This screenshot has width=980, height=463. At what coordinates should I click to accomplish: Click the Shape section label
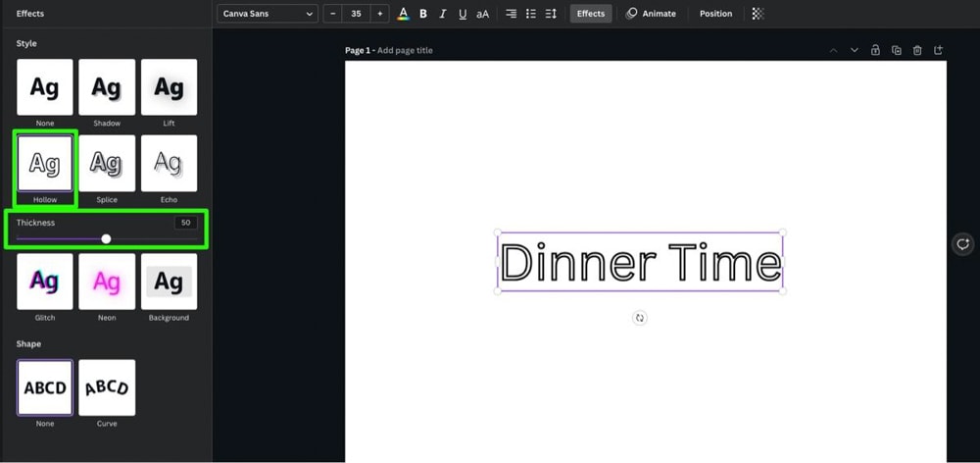[28, 343]
